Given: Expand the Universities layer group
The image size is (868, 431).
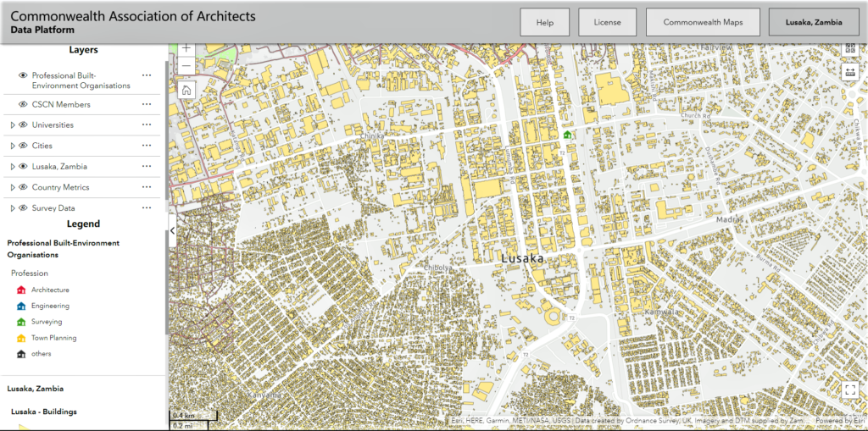Looking at the screenshot, I should (x=12, y=125).
